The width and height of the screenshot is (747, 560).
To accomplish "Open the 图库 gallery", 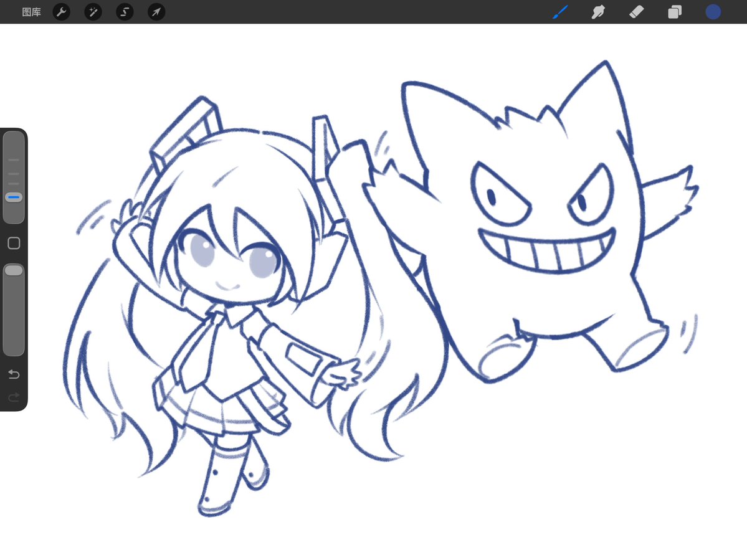I will [31, 12].
